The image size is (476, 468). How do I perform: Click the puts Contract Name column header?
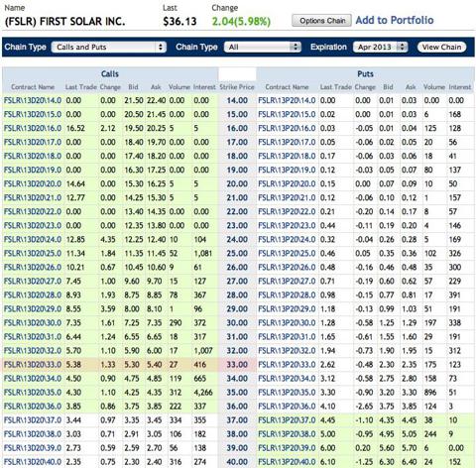coord(287,87)
